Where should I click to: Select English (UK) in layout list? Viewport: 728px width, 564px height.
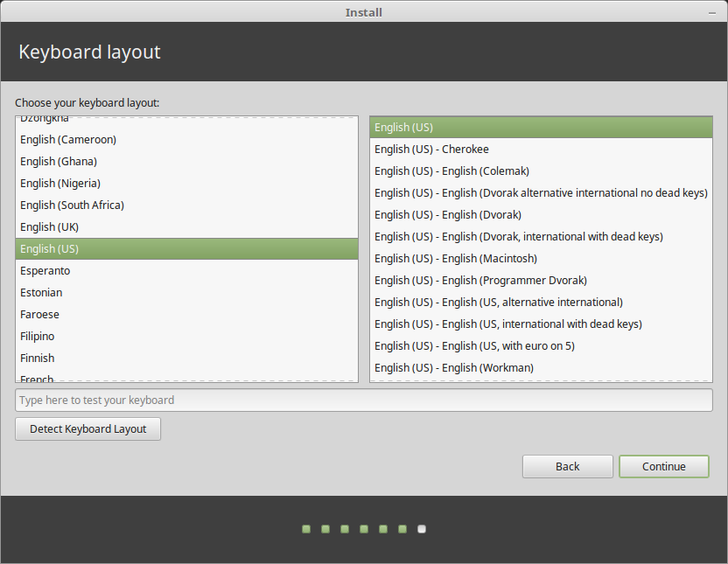[186, 227]
